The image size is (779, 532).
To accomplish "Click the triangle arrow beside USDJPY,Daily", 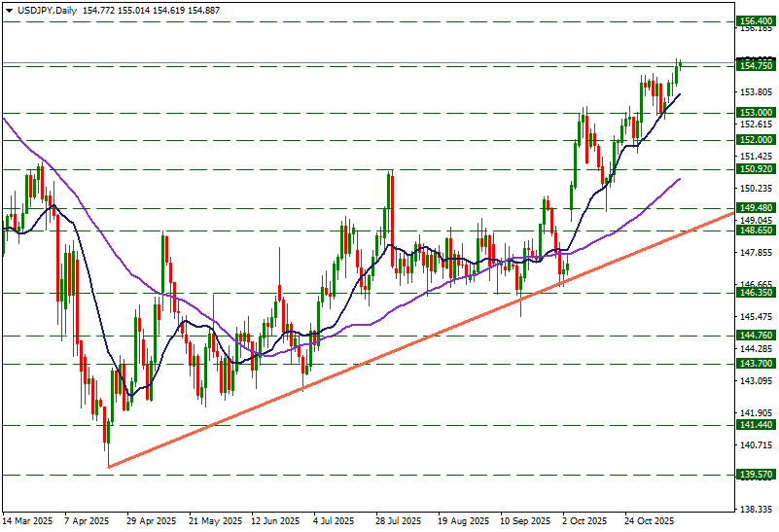I will click(x=8, y=9).
